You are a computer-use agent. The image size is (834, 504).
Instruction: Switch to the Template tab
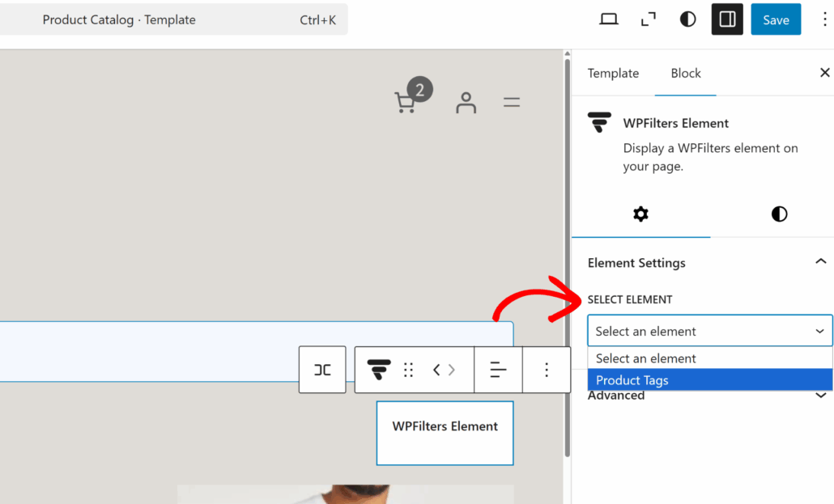point(613,73)
